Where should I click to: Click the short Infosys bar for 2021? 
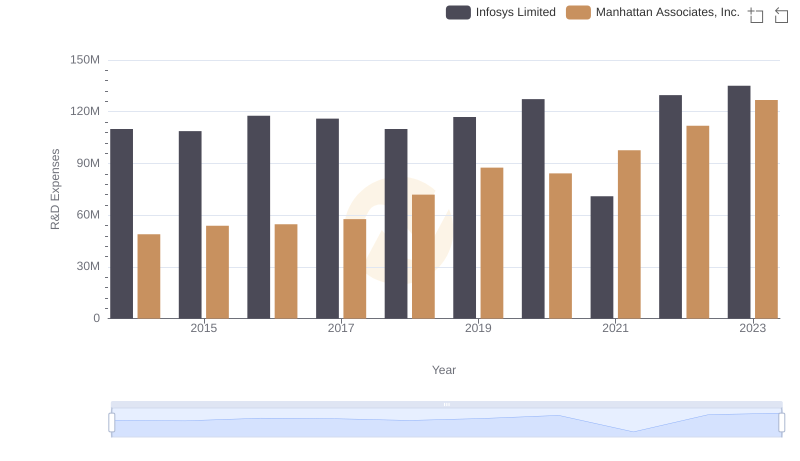click(602, 258)
